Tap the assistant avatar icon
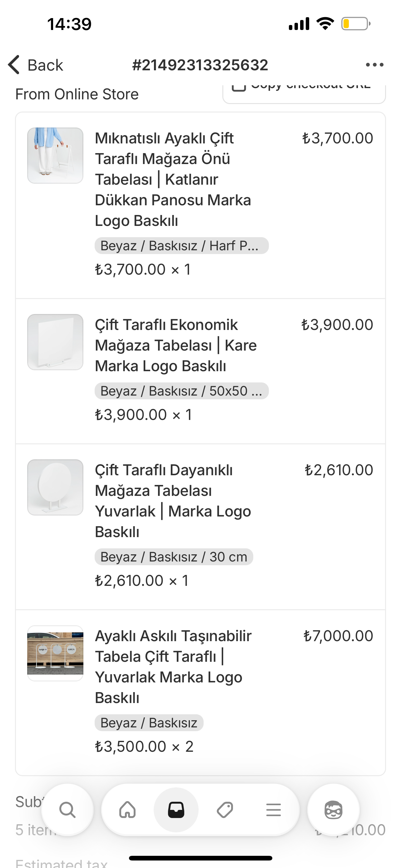Image resolution: width=401 pixels, height=868 pixels. coord(333,810)
